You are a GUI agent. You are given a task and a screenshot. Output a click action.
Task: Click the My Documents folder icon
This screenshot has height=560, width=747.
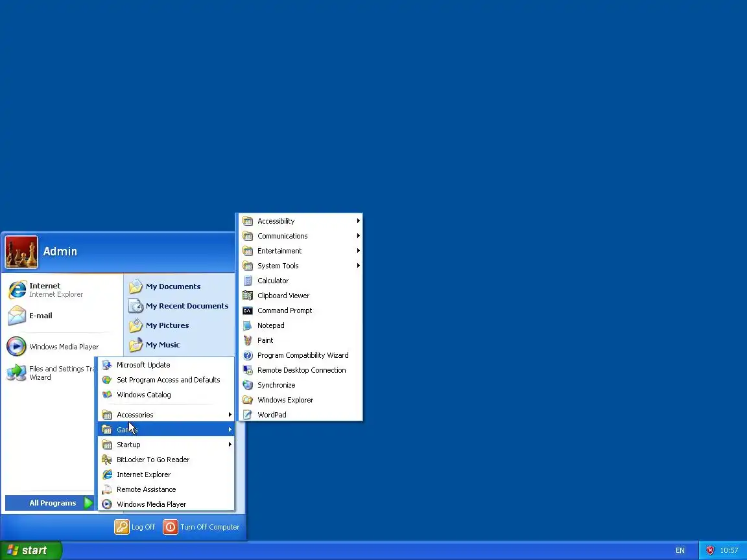coord(136,286)
